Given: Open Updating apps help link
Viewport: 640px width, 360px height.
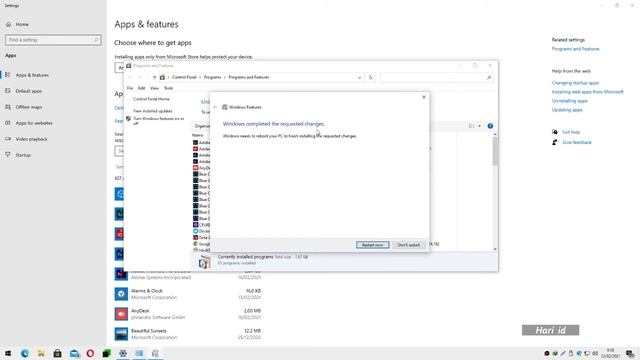Looking at the screenshot, I should (567, 110).
